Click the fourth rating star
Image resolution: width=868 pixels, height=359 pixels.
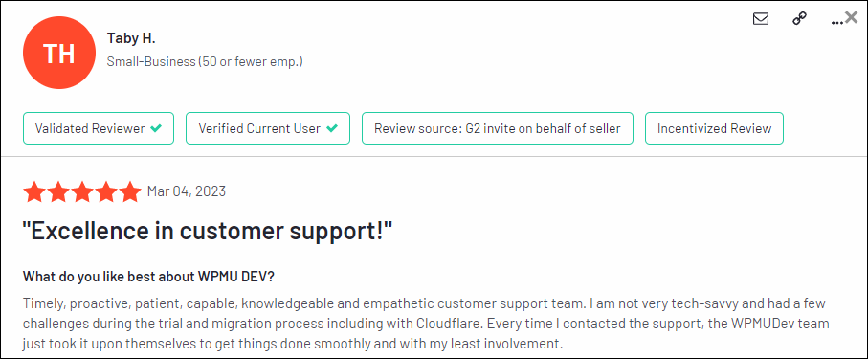click(106, 191)
